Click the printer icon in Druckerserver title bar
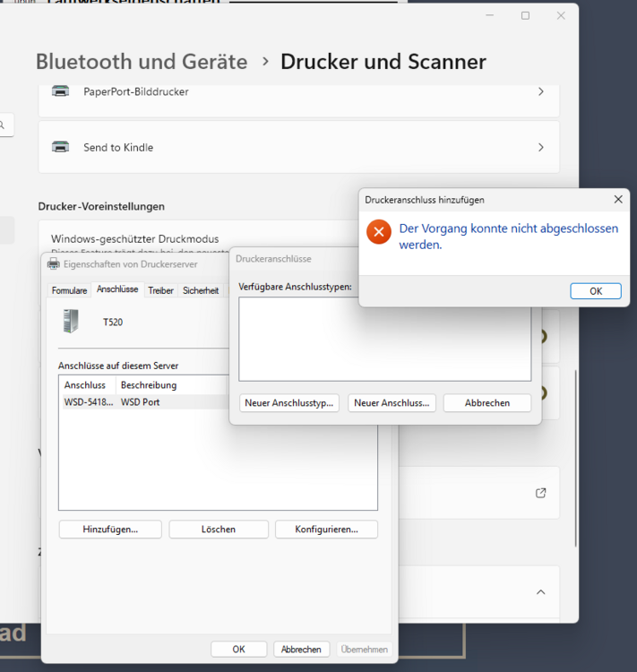The height and width of the screenshot is (672, 637). [53, 264]
